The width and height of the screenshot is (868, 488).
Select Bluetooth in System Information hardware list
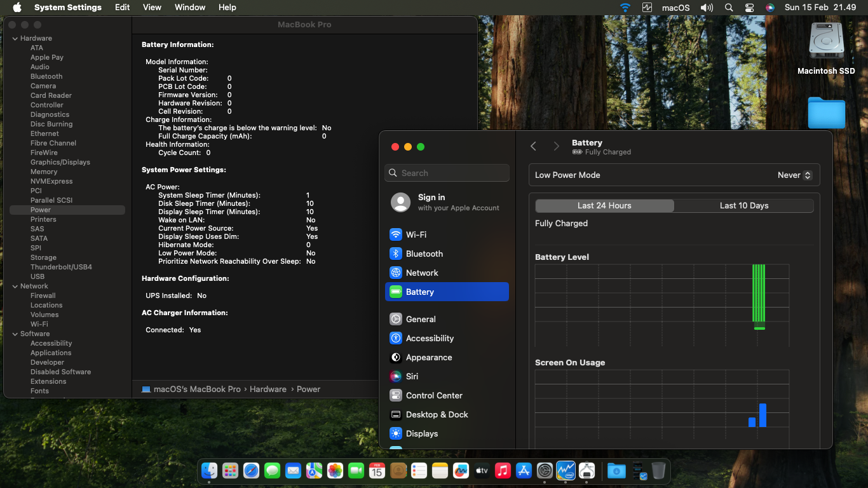(46, 76)
